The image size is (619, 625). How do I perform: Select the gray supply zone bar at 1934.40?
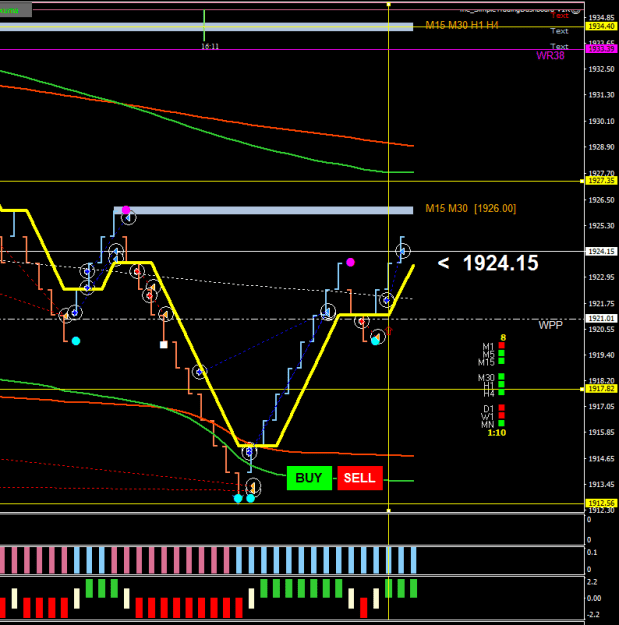206,27
